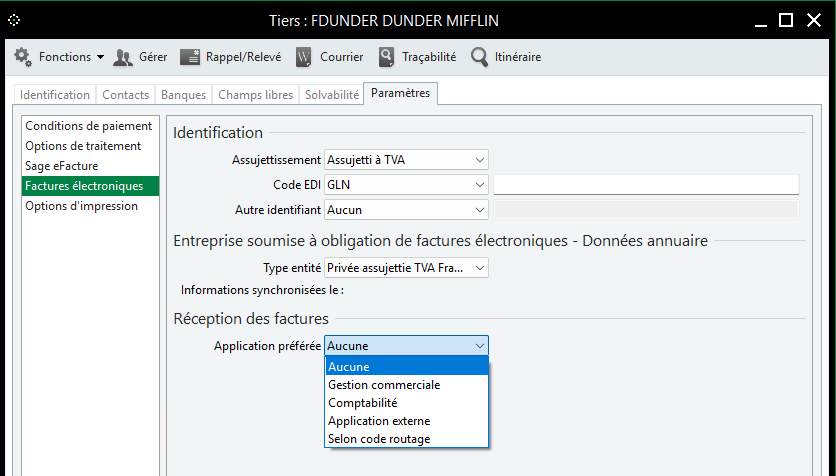Open the Traçabilité toolbar label
836x476 pixels.
[x=429, y=57]
